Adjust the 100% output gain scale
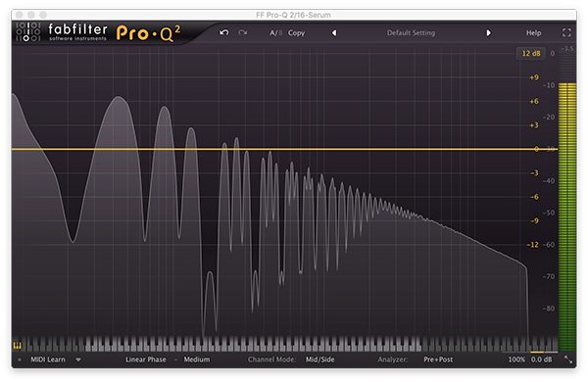The width and height of the screenshot is (588, 382). [516, 359]
